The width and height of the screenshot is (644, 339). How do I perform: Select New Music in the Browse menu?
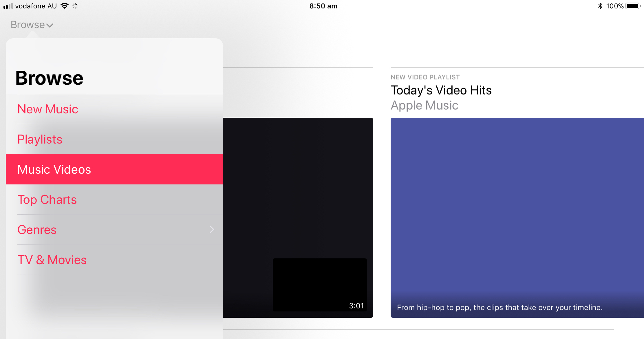point(114,109)
